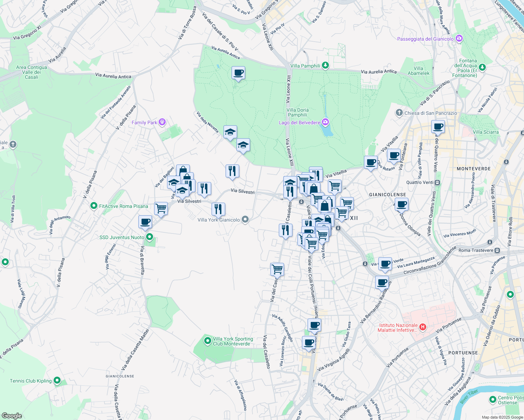Image resolution: width=524 pixels, height=420 pixels.
Task: Click the Quattro Venti train station icon
Action: [437, 182]
